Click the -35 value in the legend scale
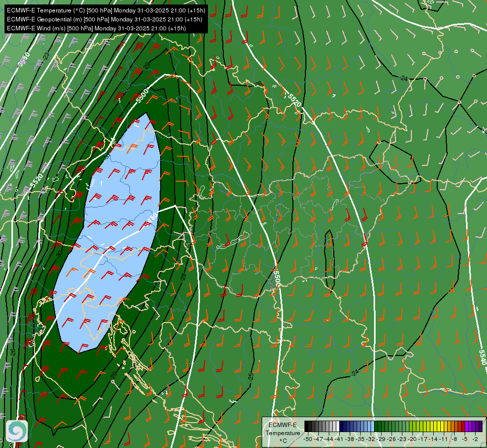The height and width of the screenshot is (448, 487). tap(361, 439)
